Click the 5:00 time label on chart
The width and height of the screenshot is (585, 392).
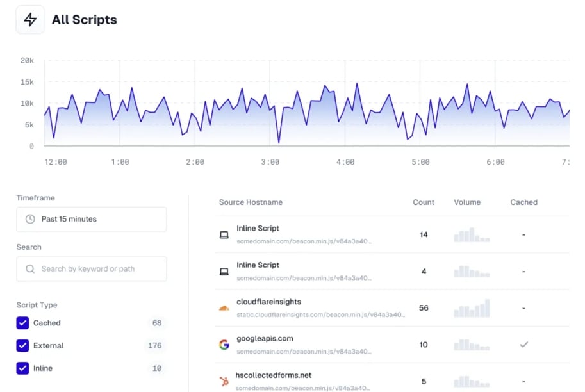pyautogui.click(x=420, y=162)
